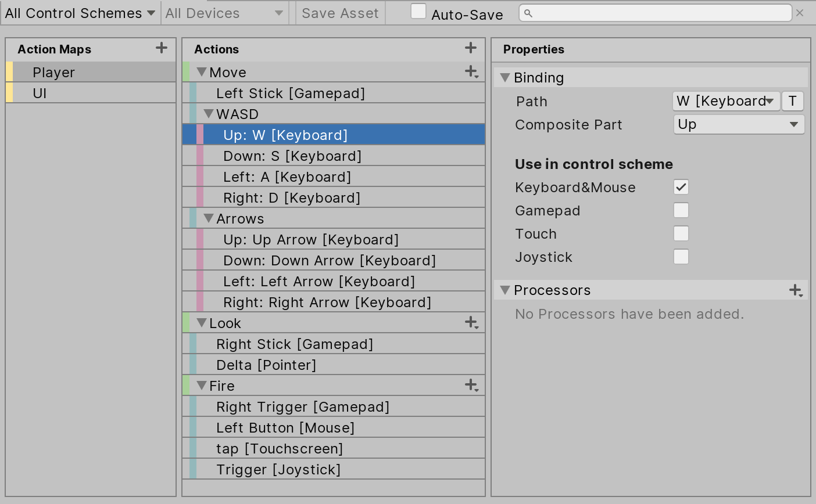816x504 pixels.
Task: Collapse the WASD composite
Action: pos(209,113)
